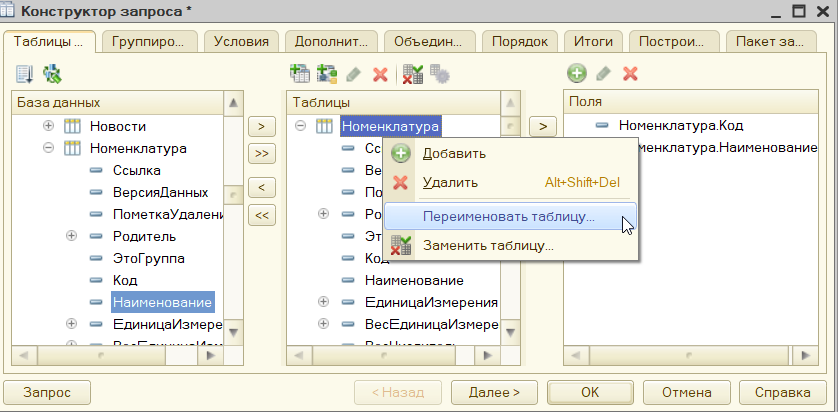This screenshot has width=839, height=412.
Task: Expand Родитель in База данных tree
Action: 71,236
